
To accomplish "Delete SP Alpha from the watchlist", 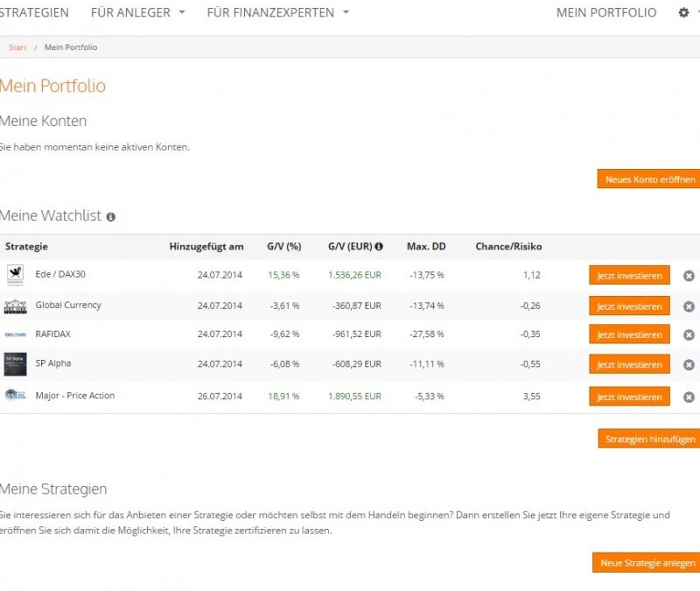I will click(x=689, y=365).
